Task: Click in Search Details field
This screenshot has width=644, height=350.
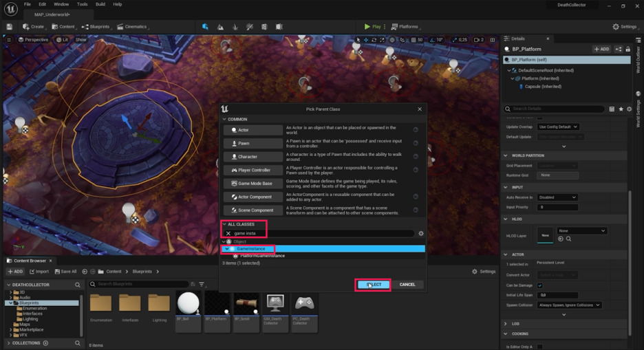Action: click(555, 109)
